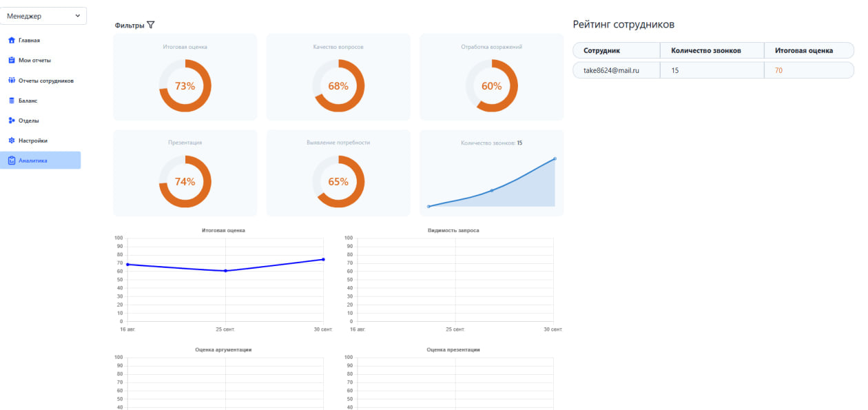Screen dimensions: 868x410
Task: Sort by the Итоговая оценка column header
Action: click(803, 50)
